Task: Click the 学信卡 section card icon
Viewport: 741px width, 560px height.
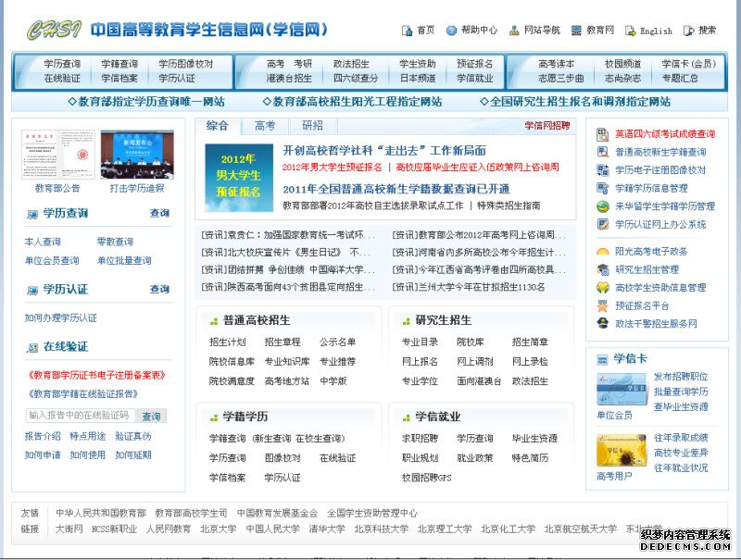Action: pos(602,360)
